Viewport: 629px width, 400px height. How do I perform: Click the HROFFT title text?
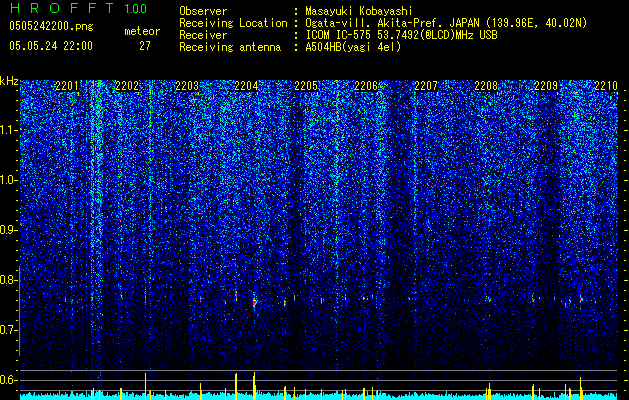pos(62,8)
